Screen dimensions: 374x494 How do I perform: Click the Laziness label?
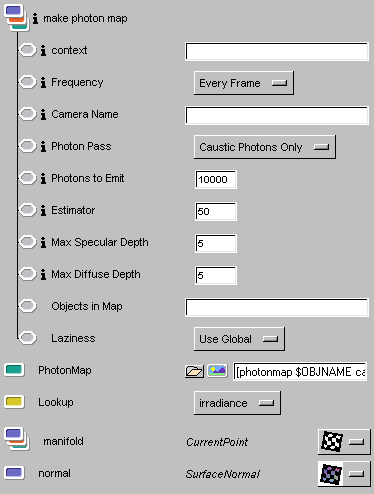click(73, 338)
